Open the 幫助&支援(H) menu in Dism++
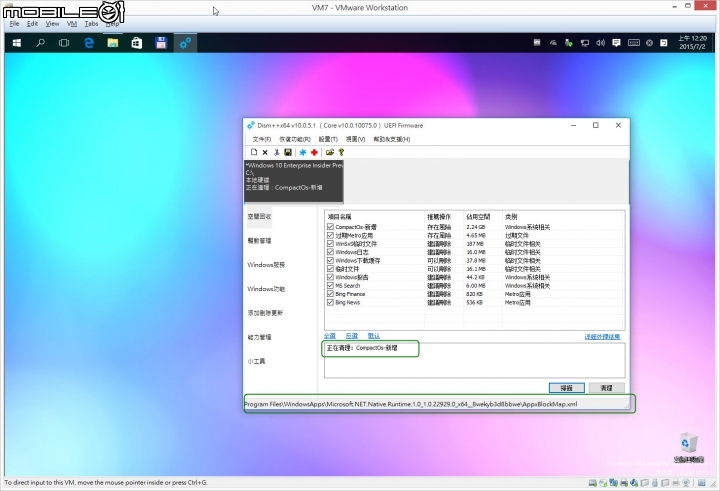Screen dimensions: 720x491 [392, 139]
